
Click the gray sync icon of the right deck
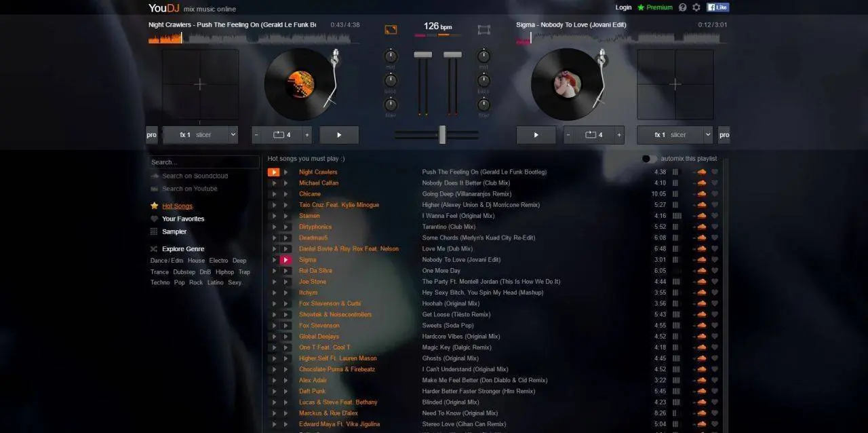[x=484, y=29]
